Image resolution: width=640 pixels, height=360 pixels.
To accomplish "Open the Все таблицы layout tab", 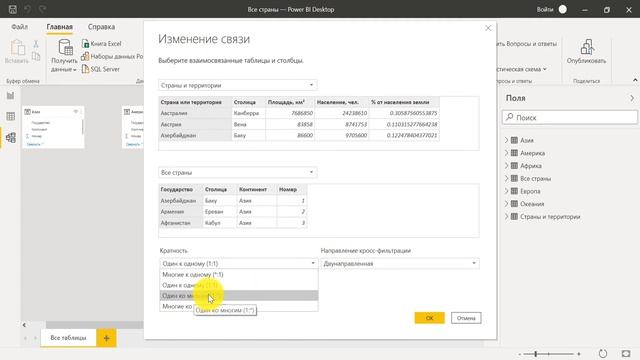I will coord(68,338).
